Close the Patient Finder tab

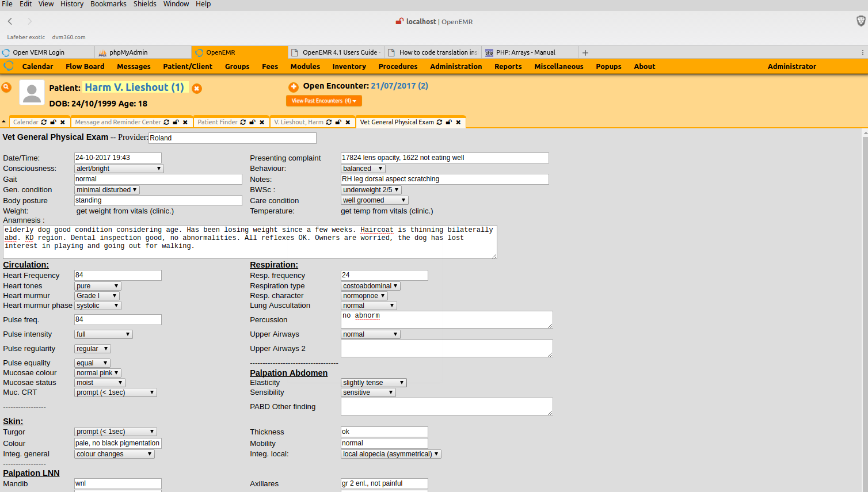coord(262,122)
